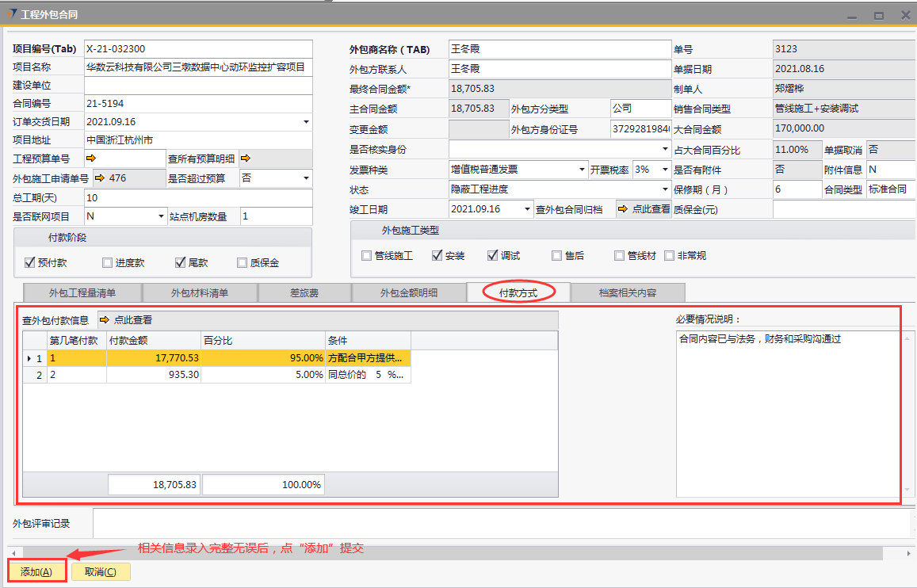Click 点此查看 arrow for 查外包合同归档
The image size is (917, 588).
click(624, 209)
